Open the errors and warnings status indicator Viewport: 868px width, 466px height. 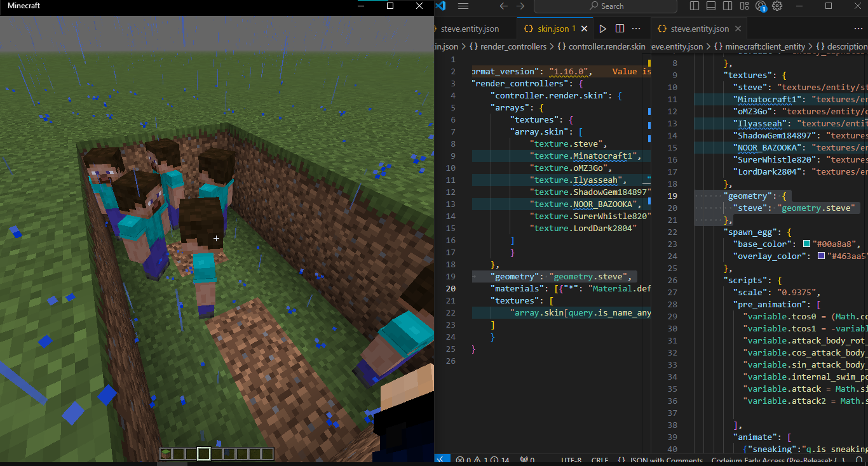[x=483, y=460]
